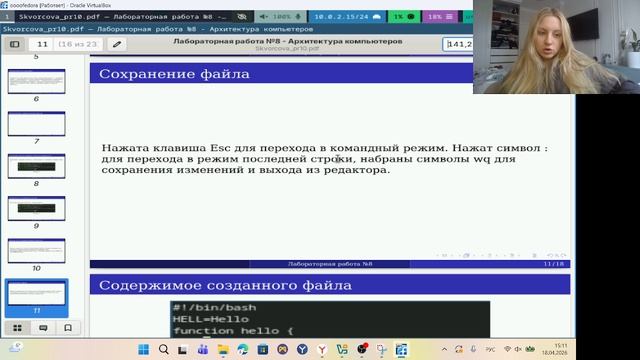
Task: Click the crossed-eye icon in top bar
Action: pos(242,17)
